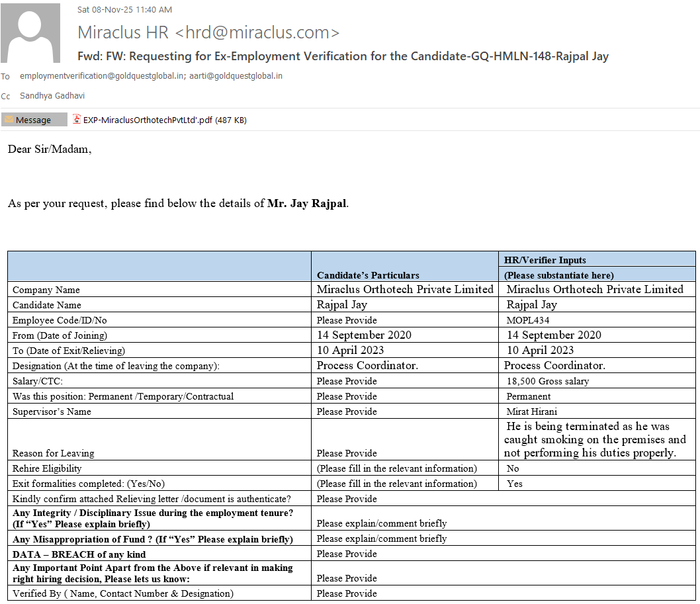Click 'Please Provide' in Verified By row
This screenshot has height=604, width=700.
(347, 593)
